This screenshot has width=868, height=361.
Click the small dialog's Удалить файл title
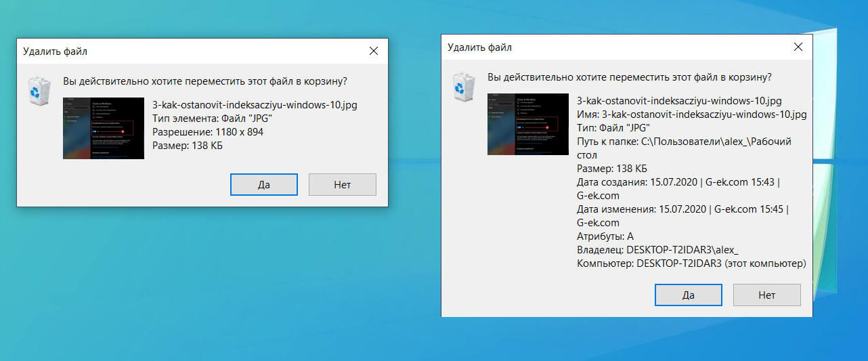coord(55,51)
